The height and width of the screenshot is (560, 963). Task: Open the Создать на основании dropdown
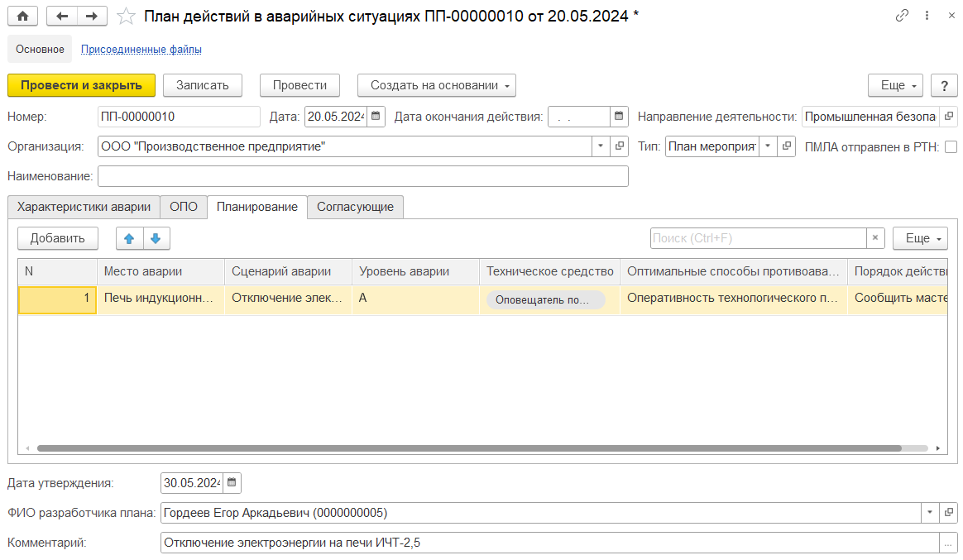pyautogui.click(x=436, y=85)
